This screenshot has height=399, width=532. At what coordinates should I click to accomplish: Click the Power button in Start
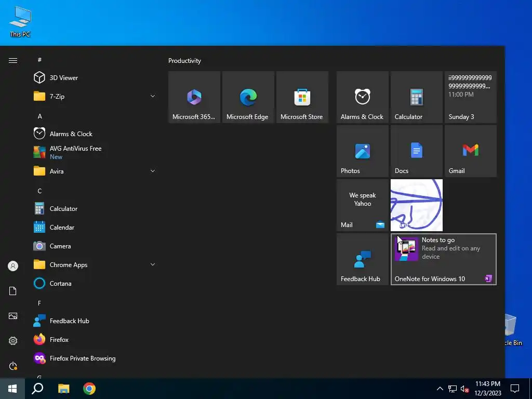[x=13, y=366]
